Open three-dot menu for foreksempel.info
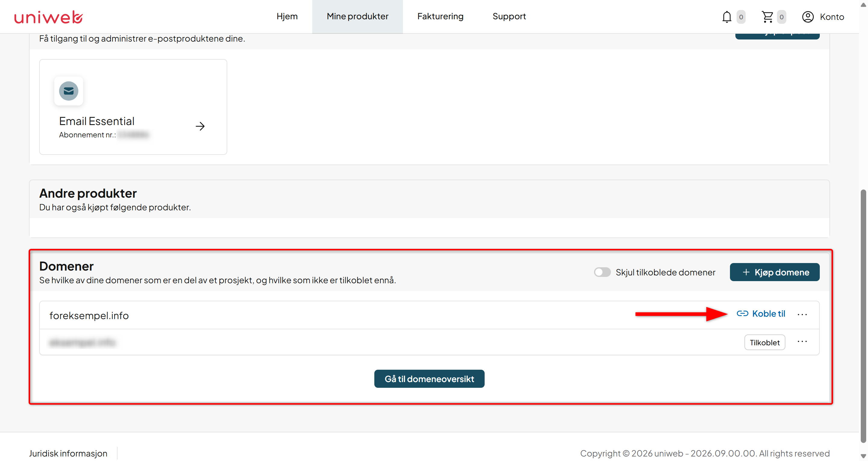This screenshot has height=461, width=868. click(802, 314)
